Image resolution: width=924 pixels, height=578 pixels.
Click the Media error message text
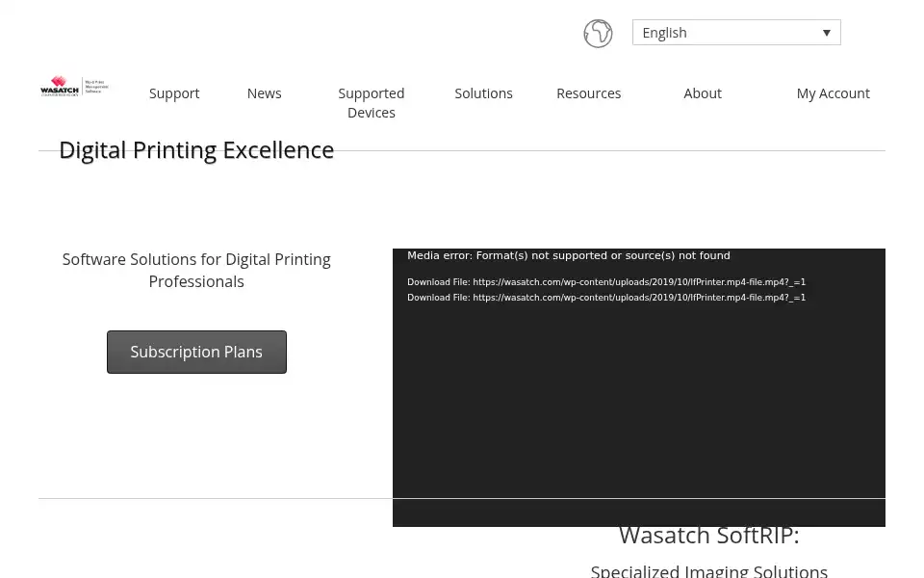pyautogui.click(x=568, y=255)
